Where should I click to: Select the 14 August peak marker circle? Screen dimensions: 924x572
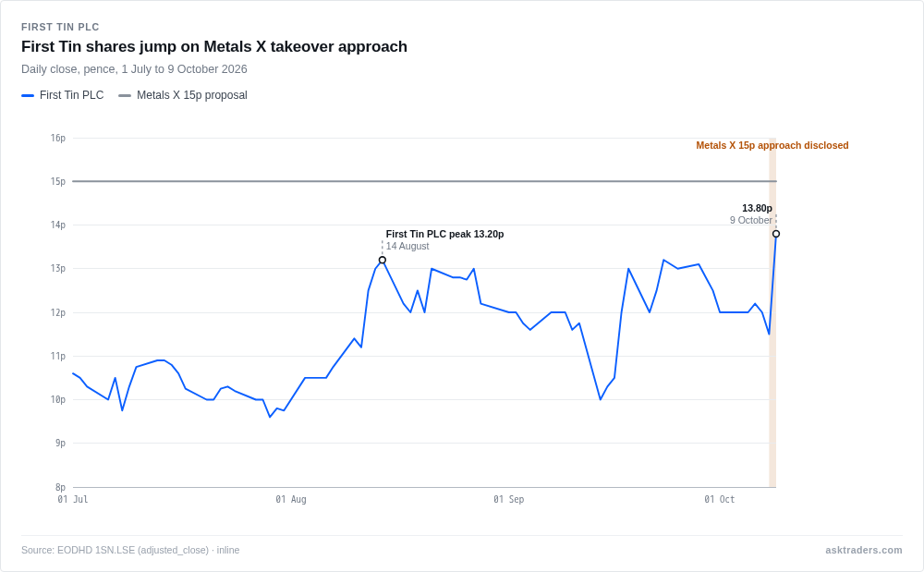point(383,260)
